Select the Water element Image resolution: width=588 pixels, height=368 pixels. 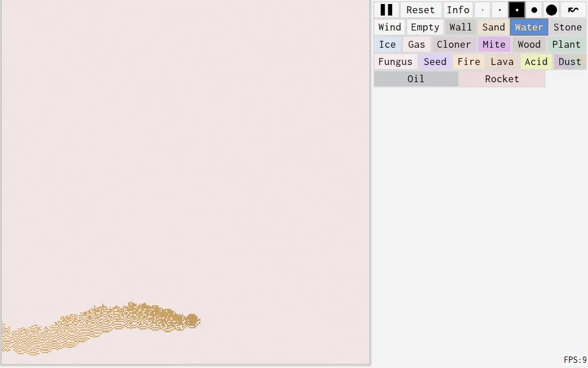(x=529, y=27)
